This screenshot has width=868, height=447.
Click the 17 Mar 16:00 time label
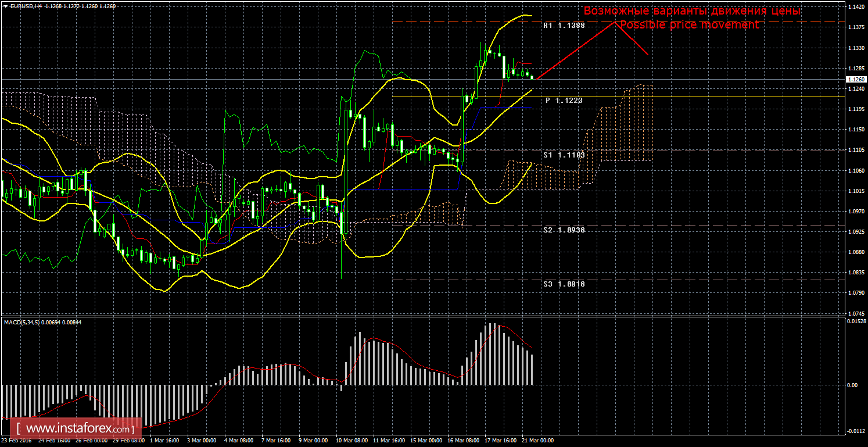[501, 441]
